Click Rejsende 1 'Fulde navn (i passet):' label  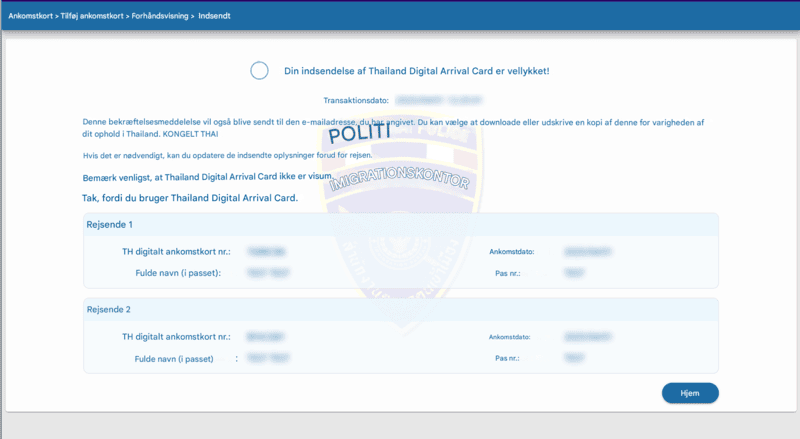click(178, 273)
